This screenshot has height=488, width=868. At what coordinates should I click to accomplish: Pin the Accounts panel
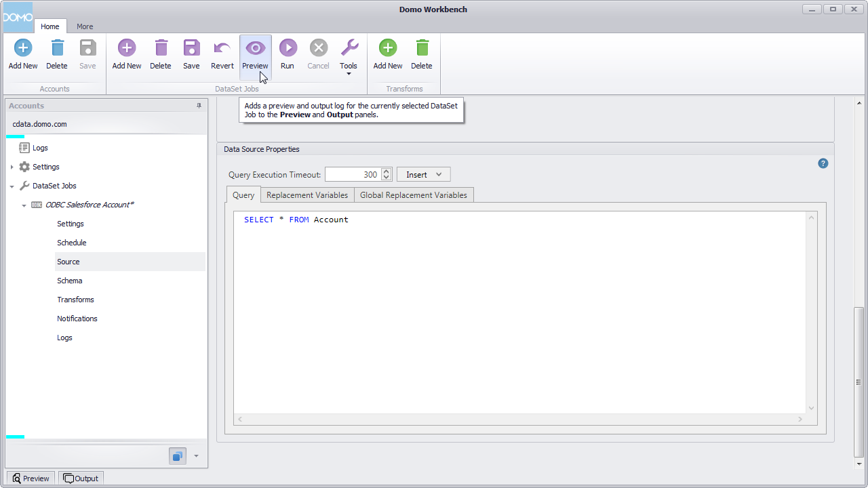click(x=199, y=106)
